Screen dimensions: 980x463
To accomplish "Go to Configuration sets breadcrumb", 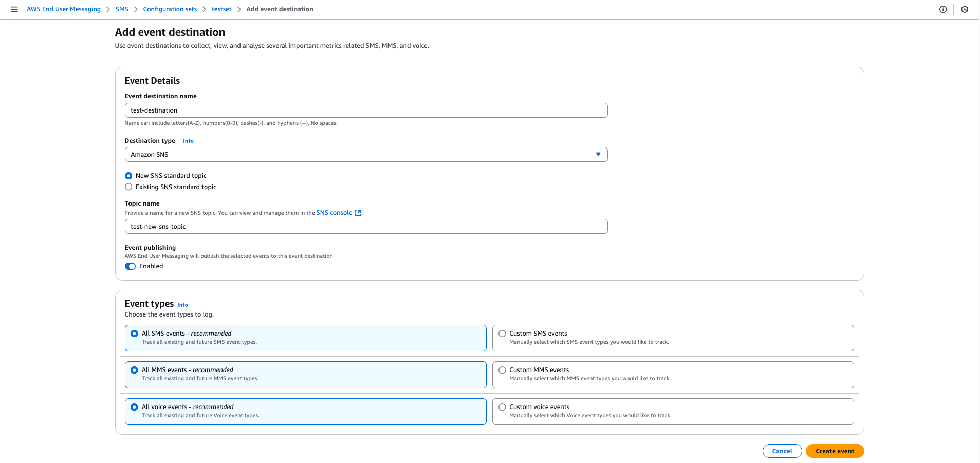I will tap(170, 9).
